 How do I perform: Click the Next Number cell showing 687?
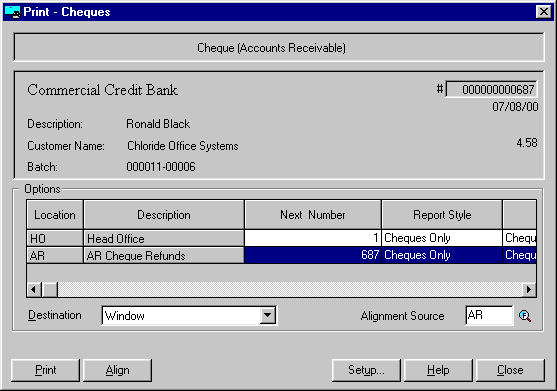point(313,255)
